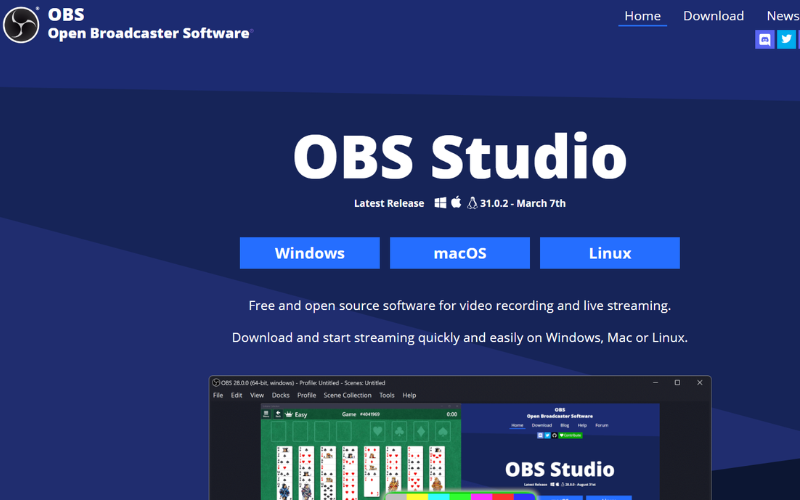The width and height of the screenshot is (800, 500).
Task: Click Help menu in the OBS screenshot
Action: (x=409, y=395)
